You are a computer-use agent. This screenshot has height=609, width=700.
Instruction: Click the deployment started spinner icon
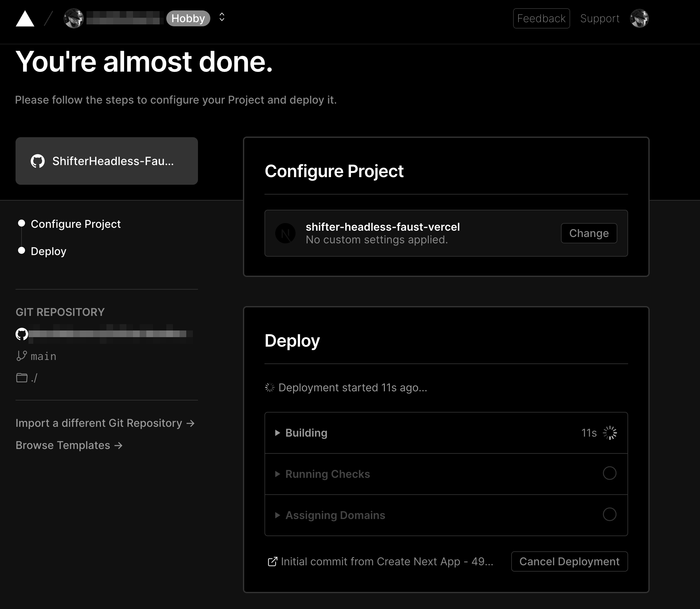tap(270, 388)
